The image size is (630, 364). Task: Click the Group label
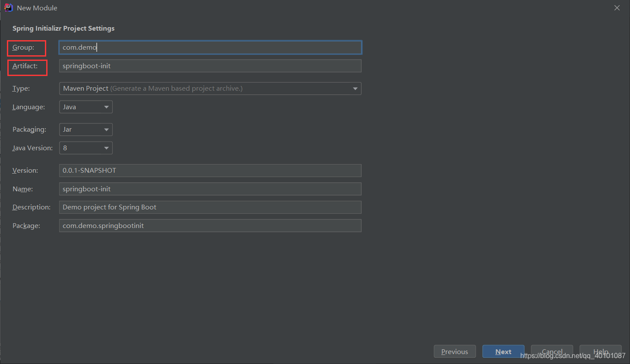coord(23,47)
